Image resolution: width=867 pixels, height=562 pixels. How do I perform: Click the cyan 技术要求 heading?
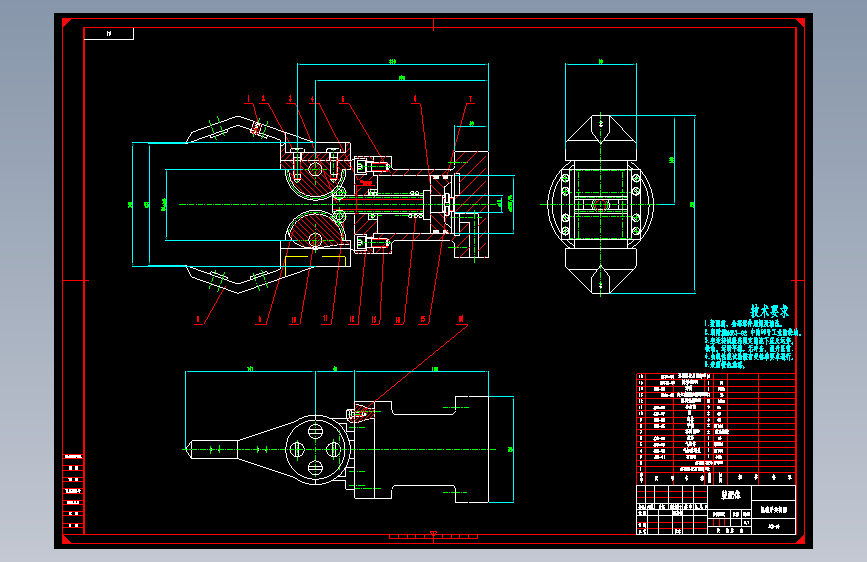[769, 311]
